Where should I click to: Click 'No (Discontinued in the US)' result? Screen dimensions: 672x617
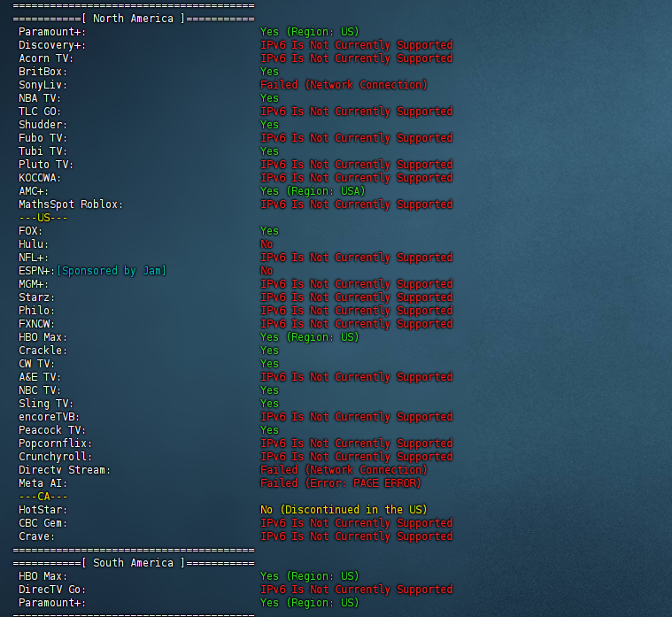pyautogui.click(x=344, y=510)
